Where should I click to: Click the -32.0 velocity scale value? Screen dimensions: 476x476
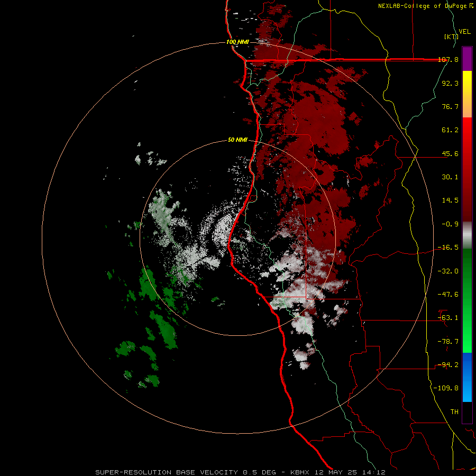pos(448,271)
